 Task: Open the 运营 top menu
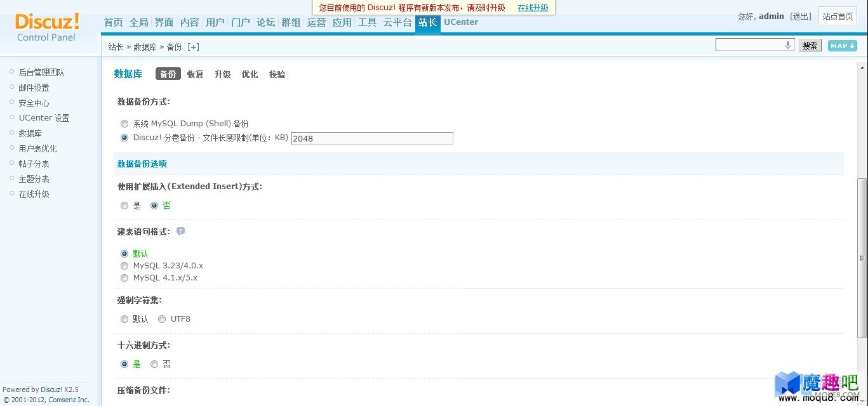316,22
